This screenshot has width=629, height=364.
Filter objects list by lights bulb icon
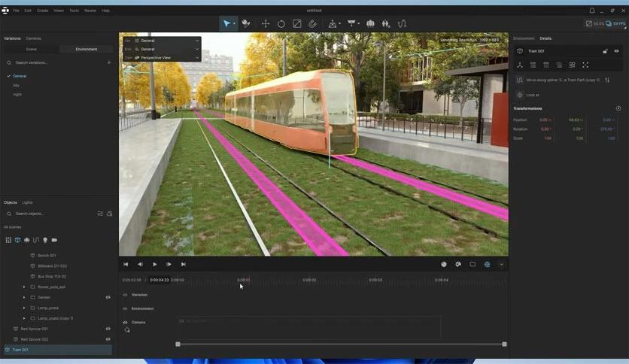point(44,240)
